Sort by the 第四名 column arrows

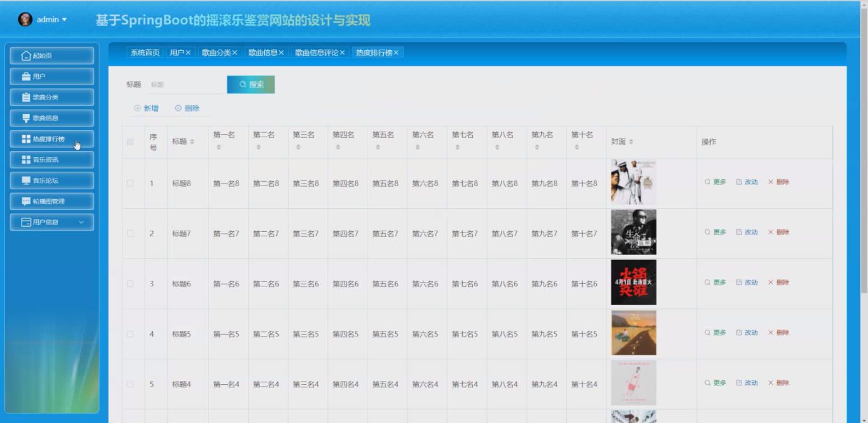pyautogui.click(x=338, y=147)
